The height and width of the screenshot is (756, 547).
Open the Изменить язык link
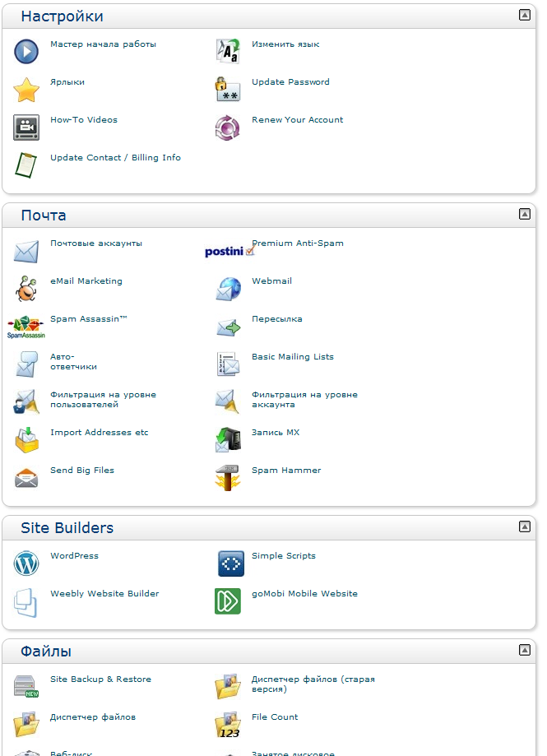(x=285, y=44)
